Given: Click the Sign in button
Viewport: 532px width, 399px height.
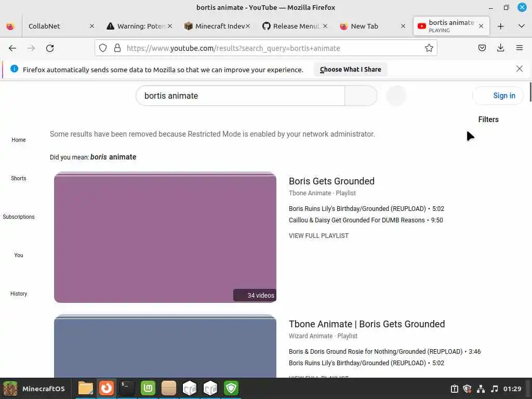Looking at the screenshot, I should [498, 96].
